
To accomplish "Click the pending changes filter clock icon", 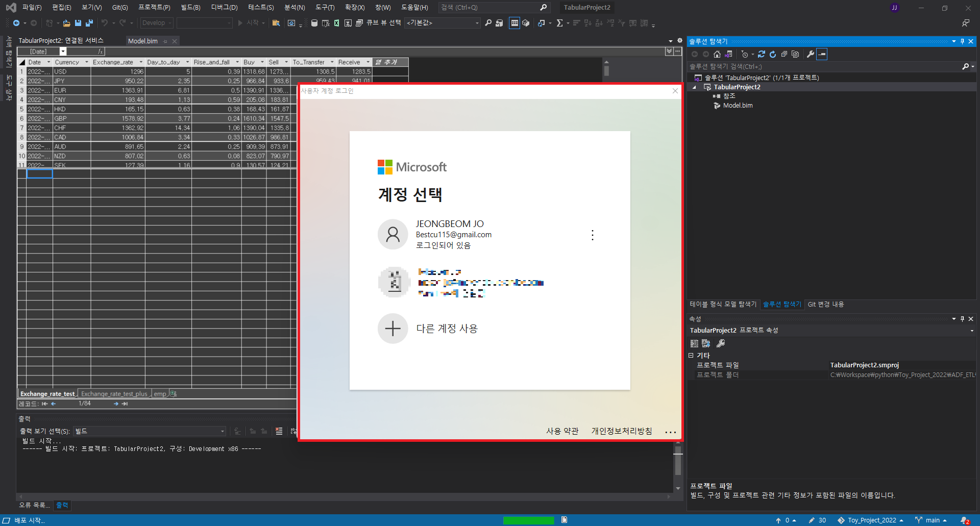I will coord(745,54).
